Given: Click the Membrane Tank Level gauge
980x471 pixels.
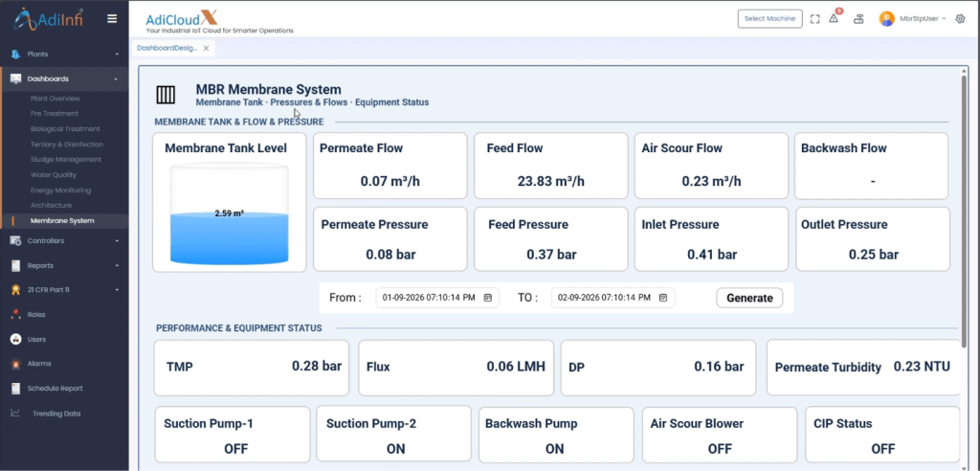Looking at the screenshot, I should tap(230, 213).
